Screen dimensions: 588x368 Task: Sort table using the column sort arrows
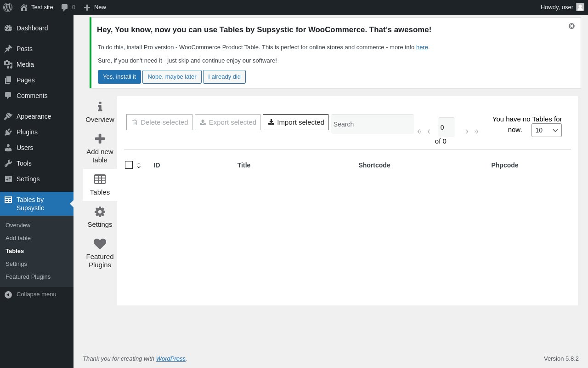(x=139, y=165)
